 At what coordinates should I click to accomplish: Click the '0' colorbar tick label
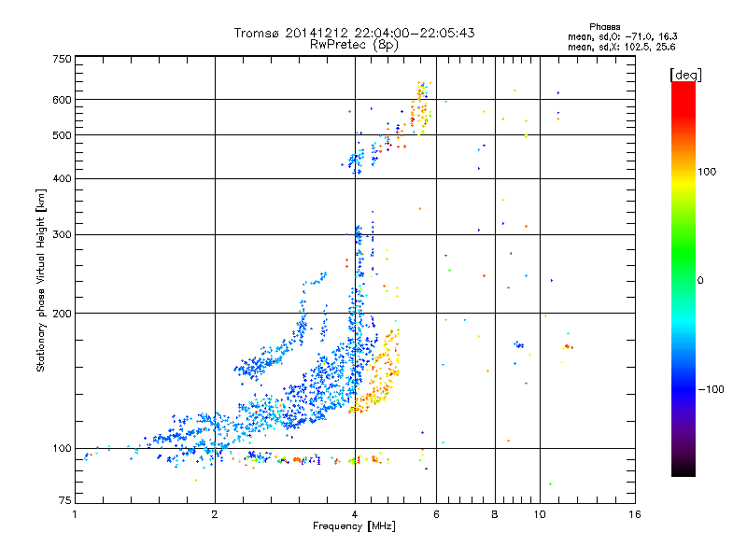[x=700, y=281]
